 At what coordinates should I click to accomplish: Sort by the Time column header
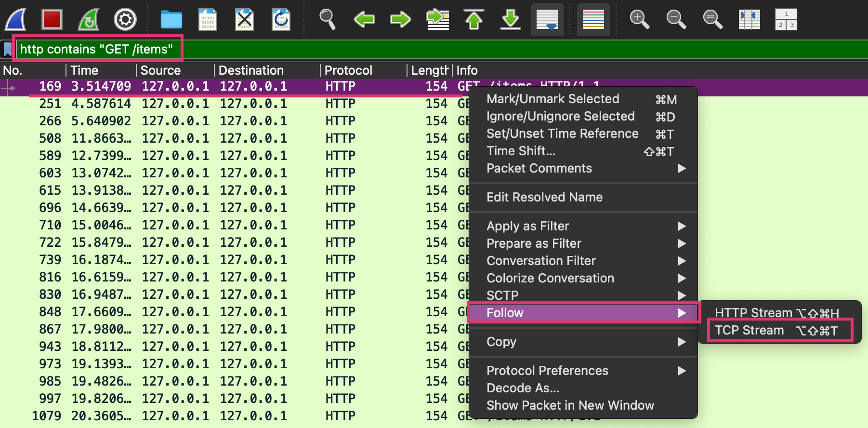(x=101, y=70)
